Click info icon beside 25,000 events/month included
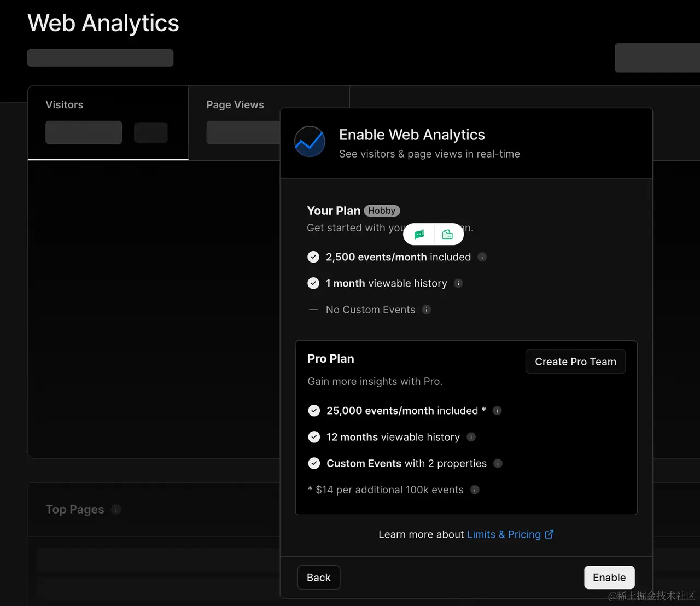This screenshot has height=606, width=700. click(497, 411)
